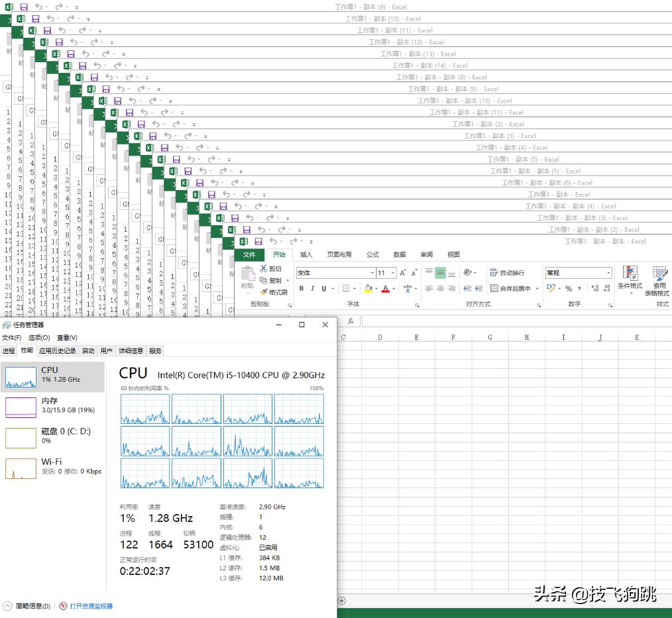The image size is (672, 618).
Task: Click Format as Table (套用表格格式) icon
Action: (659, 273)
